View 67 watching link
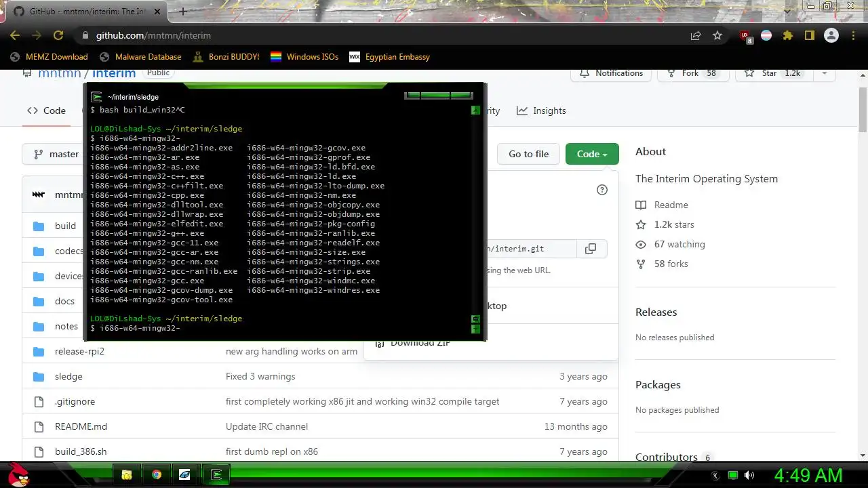This screenshot has height=488, width=868. click(x=670, y=244)
